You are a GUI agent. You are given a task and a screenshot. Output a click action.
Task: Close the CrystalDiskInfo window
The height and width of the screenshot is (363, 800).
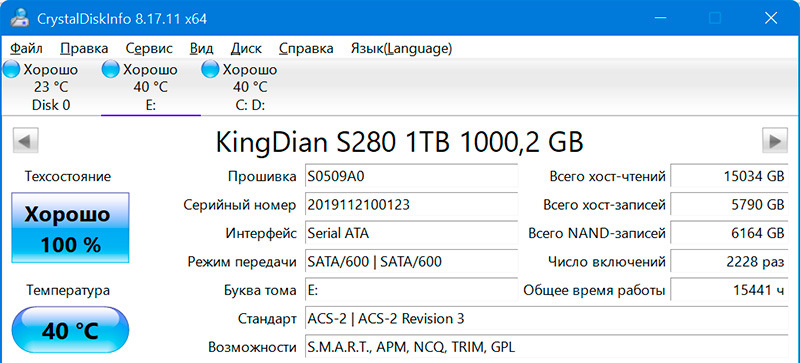pos(770,18)
